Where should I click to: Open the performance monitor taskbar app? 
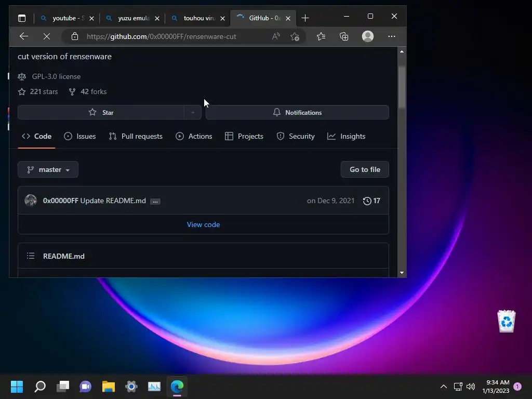154,387
